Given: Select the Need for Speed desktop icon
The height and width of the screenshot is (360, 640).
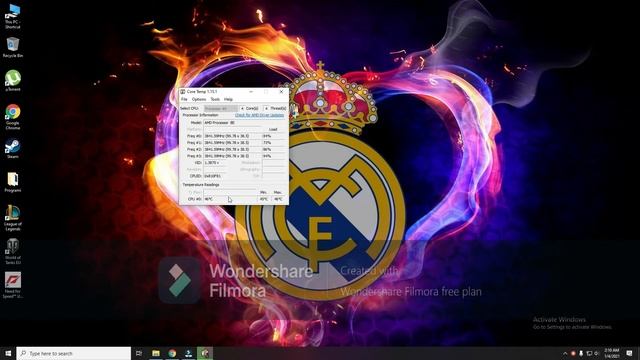Looking at the screenshot, I should click(13, 285).
